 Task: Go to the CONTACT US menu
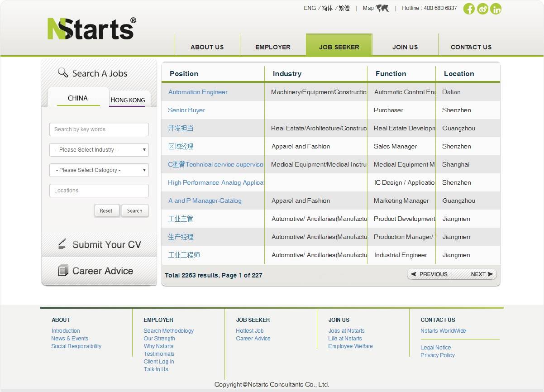471,47
